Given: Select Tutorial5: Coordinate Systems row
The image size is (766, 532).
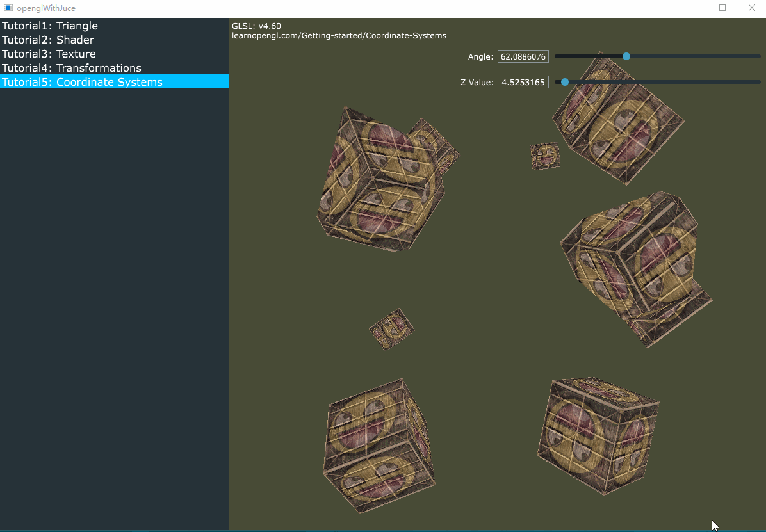Looking at the screenshot, I should click(x=114, y=81).
